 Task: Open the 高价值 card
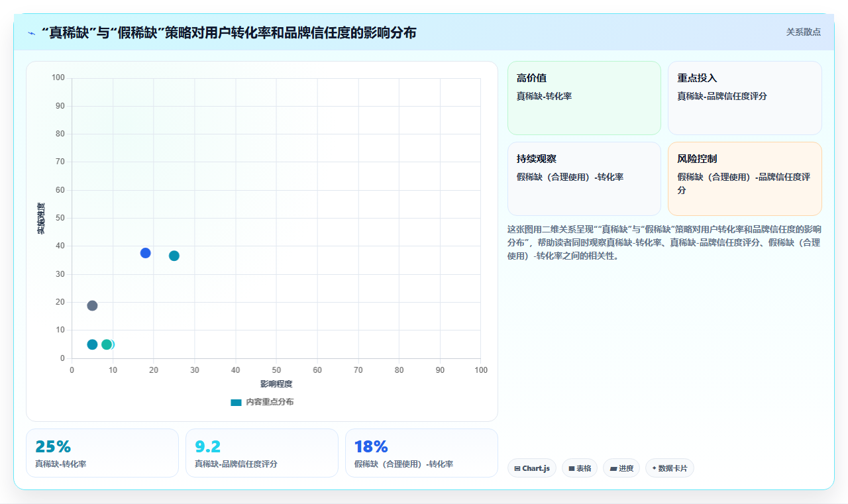pyautogui.click(x=584, y=98)
